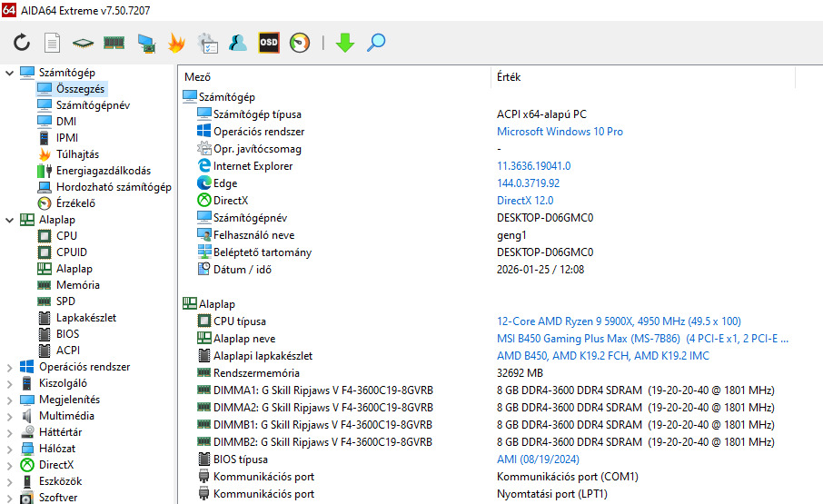Click the network computer toolbar icon
This screenshot has width=823, height=504.
146,43
